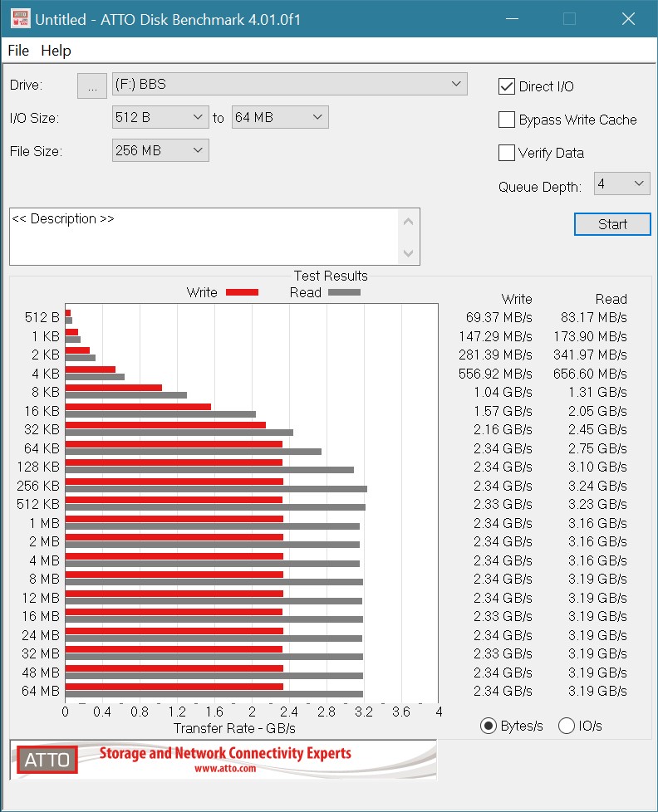This screenshot has width=658, height=812.
Task: Click the 64 MB row label in chart
Action: click(x=41, y=691)
